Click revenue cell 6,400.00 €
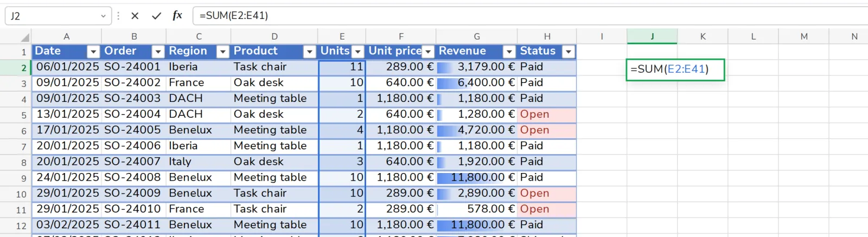This screenshot has height=237, width=868. tap(477, 83)
